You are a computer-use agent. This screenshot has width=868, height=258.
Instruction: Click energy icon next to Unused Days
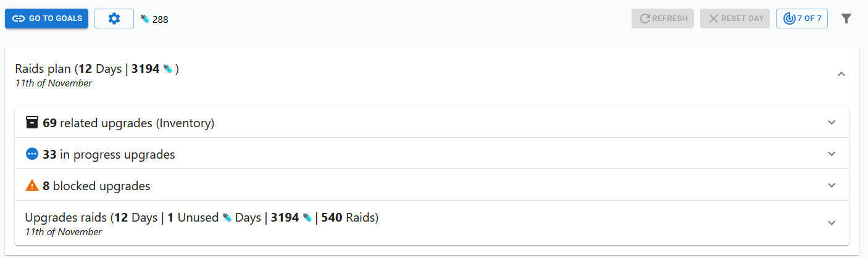click(227, 217)
